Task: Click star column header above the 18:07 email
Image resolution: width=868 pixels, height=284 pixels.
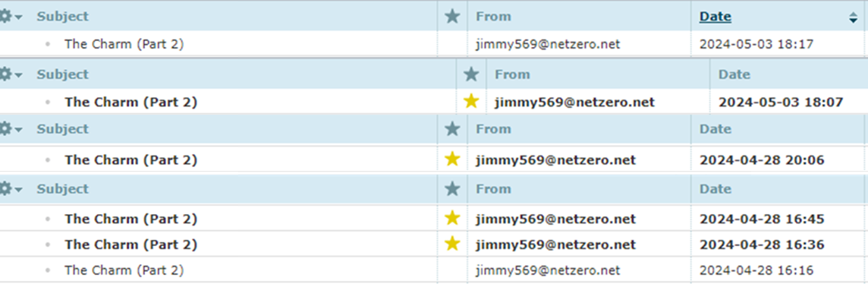Action: click(x=471, y=74)
